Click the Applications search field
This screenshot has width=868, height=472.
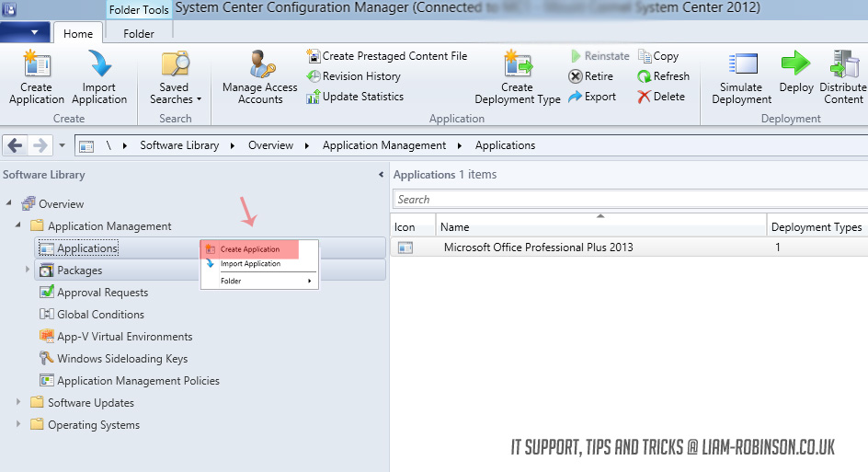point(630,200)
